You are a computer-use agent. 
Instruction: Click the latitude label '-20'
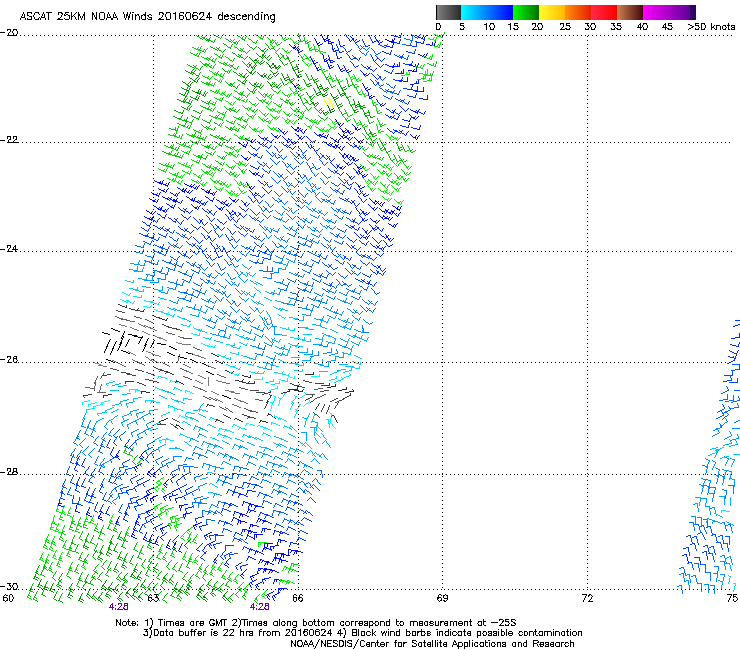[9, 33]
